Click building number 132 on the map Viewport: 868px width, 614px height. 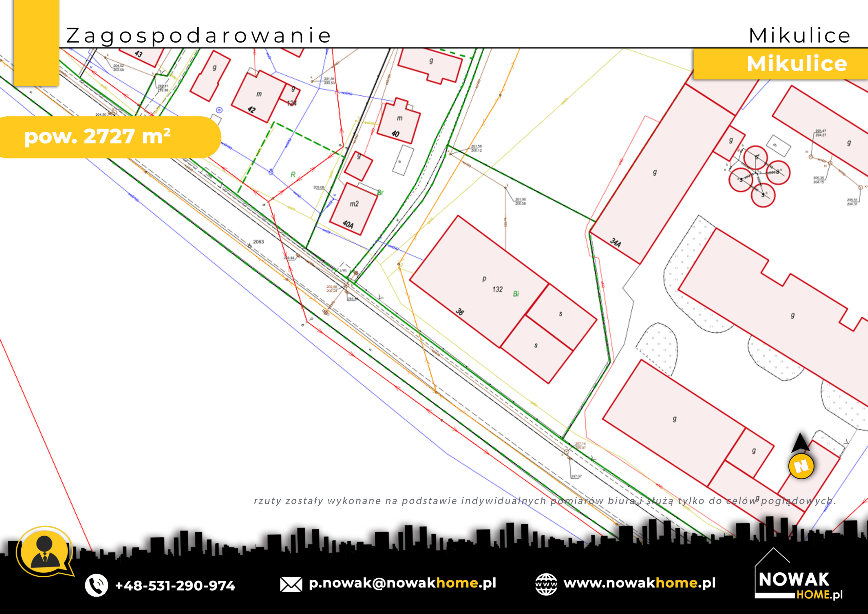coord(497,289)
